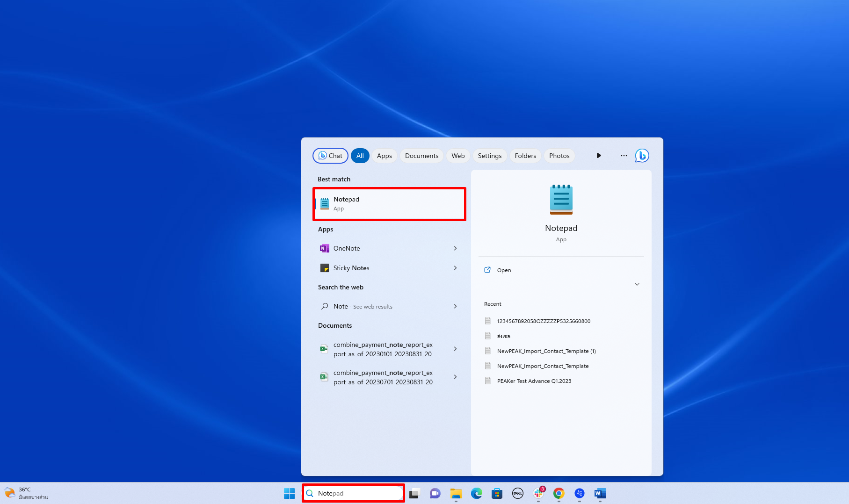
Task: Select the Photos filter tab
Action: click(x=559, y=156)
